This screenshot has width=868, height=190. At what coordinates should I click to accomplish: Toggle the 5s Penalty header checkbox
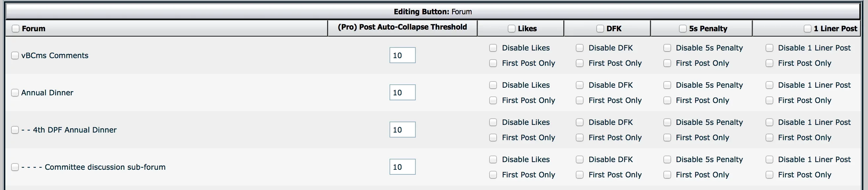coord(683,29)
